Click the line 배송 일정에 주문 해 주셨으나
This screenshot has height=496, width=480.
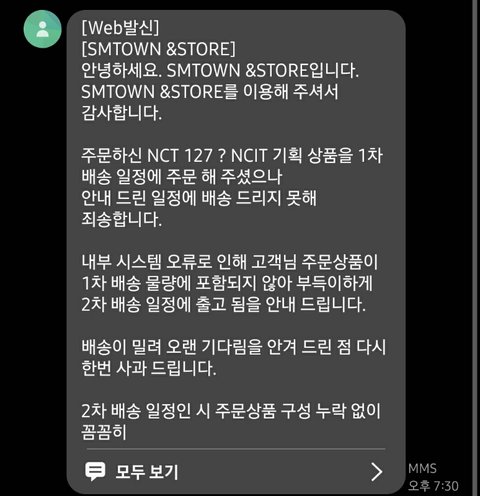182,177
